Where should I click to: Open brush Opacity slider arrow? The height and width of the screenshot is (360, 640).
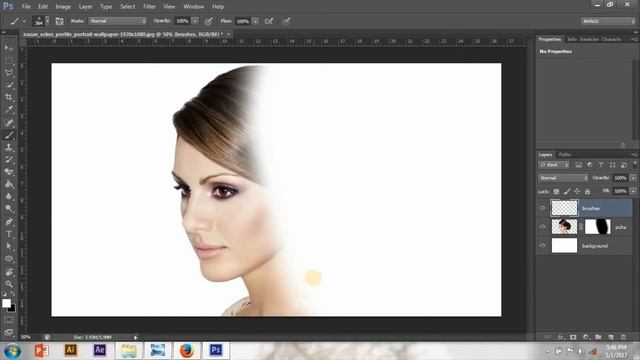click(195, 21)
